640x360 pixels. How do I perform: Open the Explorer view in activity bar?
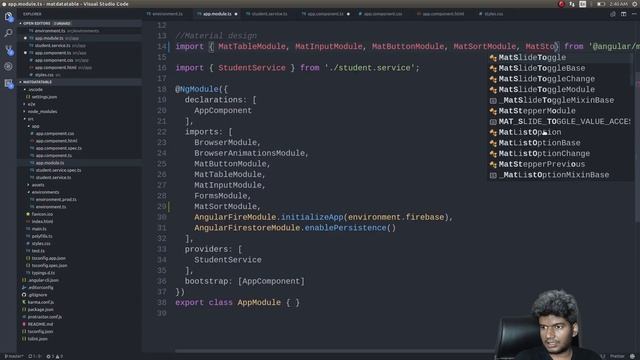[x=8, y=16]
